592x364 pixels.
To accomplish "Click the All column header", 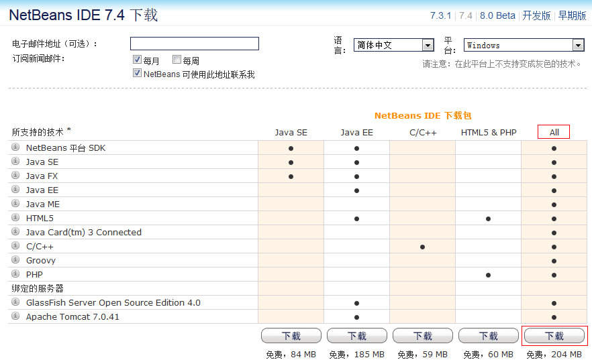I will (x=554, y=133).
